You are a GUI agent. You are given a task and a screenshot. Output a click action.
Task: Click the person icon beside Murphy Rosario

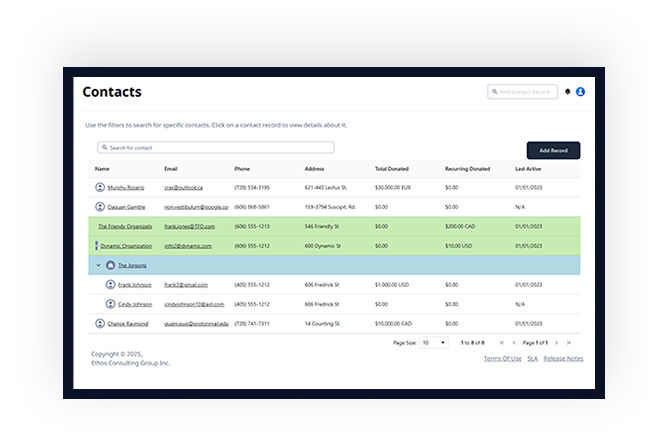(99, 187)
